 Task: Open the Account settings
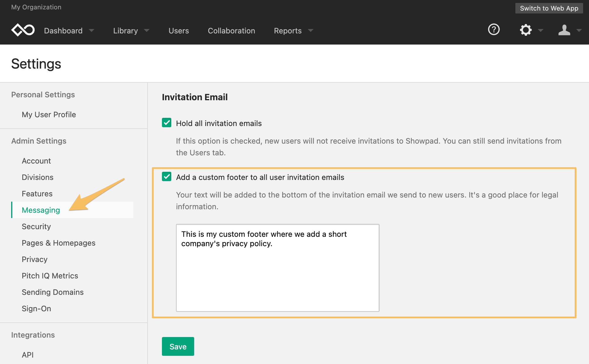pyautogui.click(x=36, y=161)
